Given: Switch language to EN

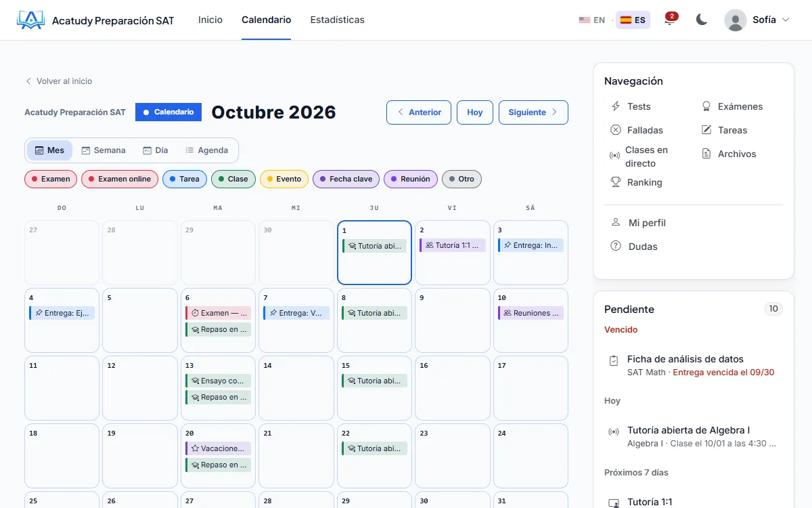Looking at the screenshot, I should click(x=592, y=20).
